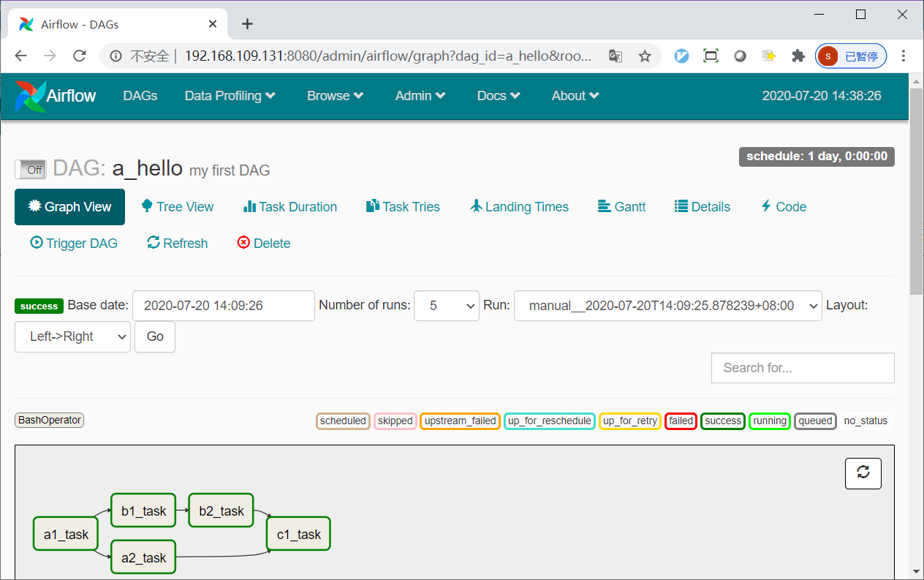Open the Admin menu
This screenshot has height=580, width=924.
pyautogui.click(x=420, y=96)
